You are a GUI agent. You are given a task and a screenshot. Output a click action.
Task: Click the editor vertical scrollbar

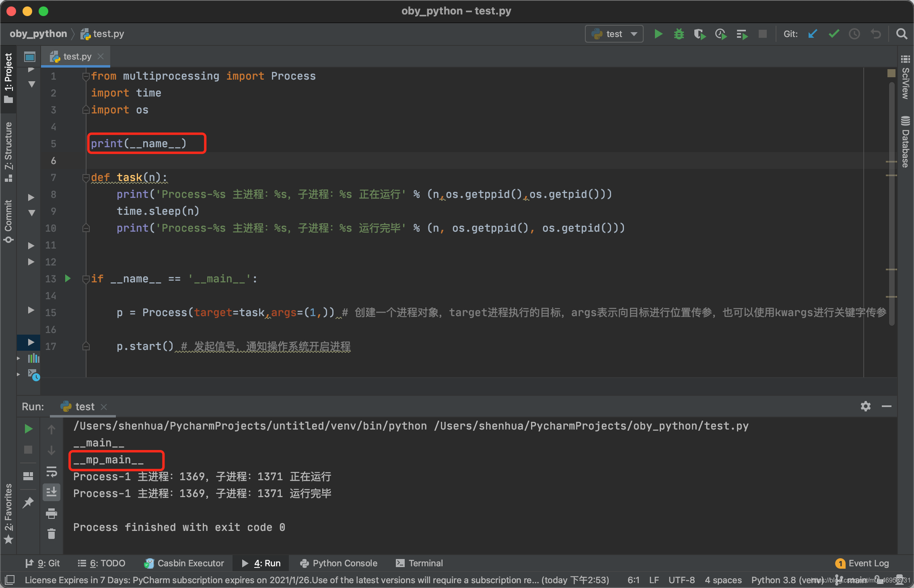point(891,204)
